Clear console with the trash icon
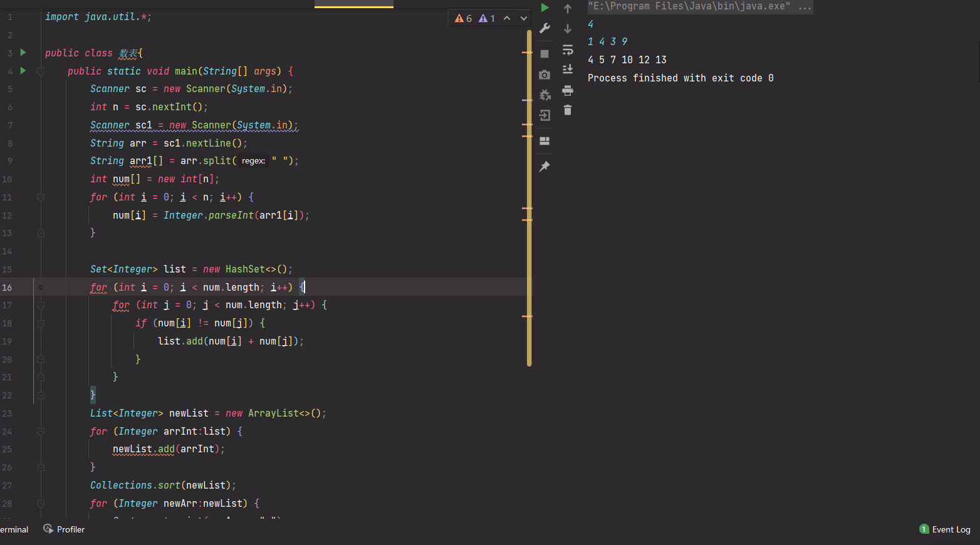Viewport: 980px width, 545px height. click(568, 110)
